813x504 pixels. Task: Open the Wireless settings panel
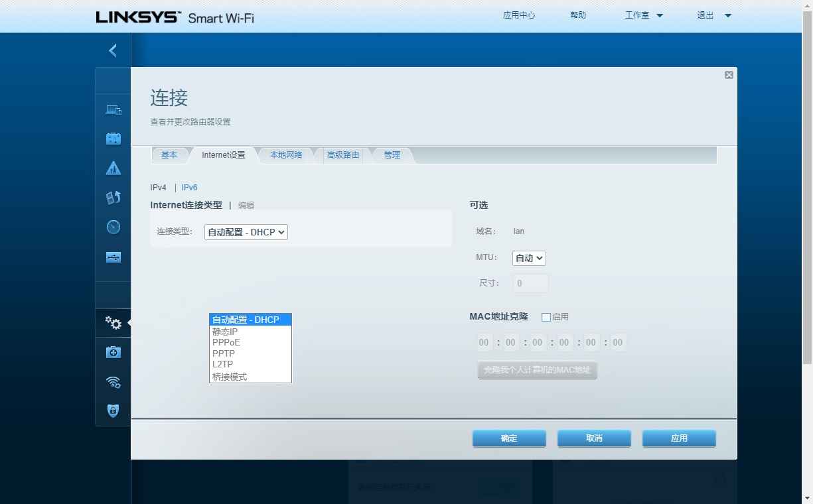tap(113, 382)
